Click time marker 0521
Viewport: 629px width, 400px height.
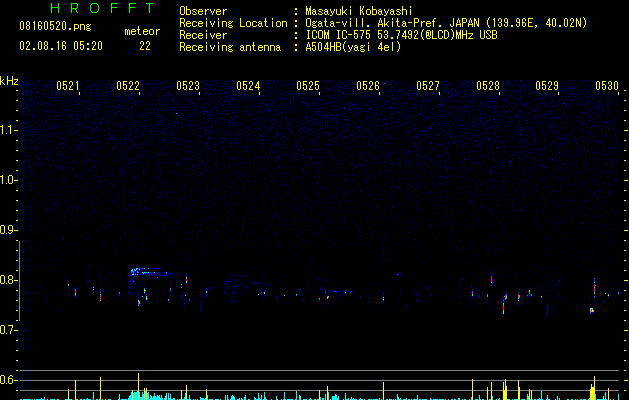68,86
